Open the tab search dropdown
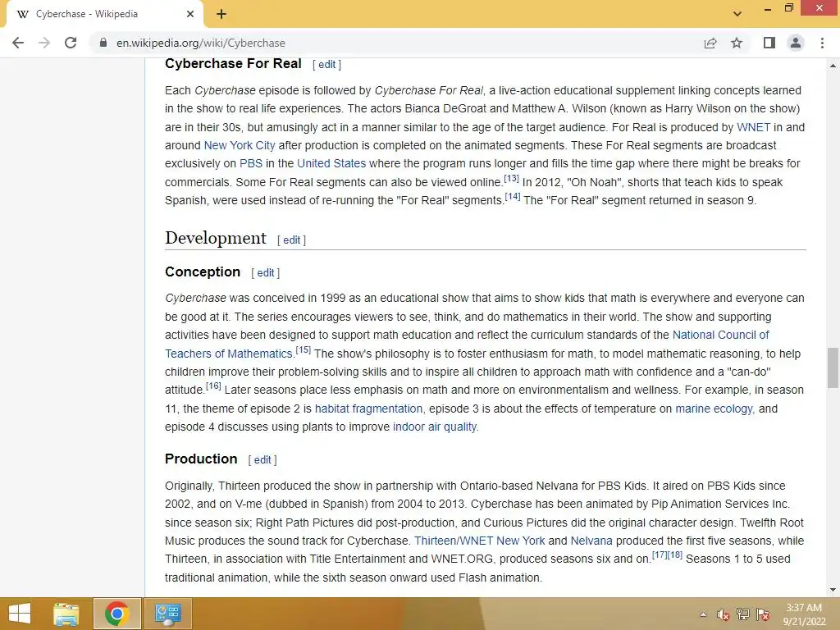 coord(737,14)
